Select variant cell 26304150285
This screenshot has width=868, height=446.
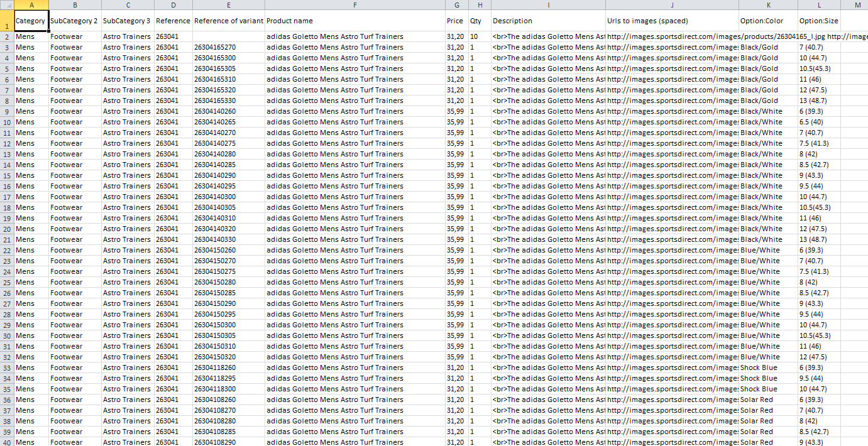[229, 293]
